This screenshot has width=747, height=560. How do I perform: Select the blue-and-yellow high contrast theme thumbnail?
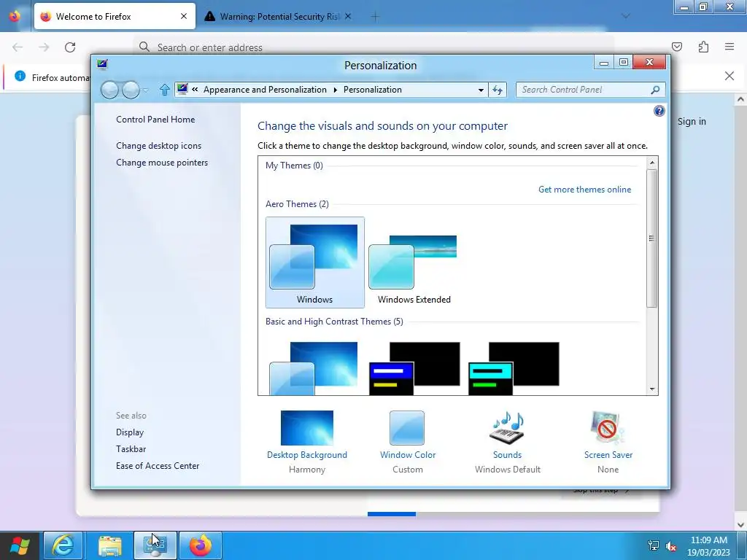click(414, 368)
